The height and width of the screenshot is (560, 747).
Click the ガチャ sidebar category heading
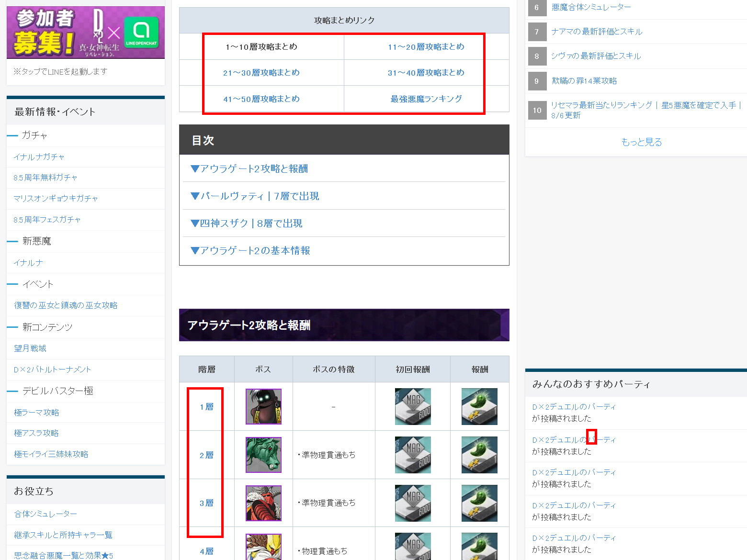pyautogui.click(x=34, y=135)
